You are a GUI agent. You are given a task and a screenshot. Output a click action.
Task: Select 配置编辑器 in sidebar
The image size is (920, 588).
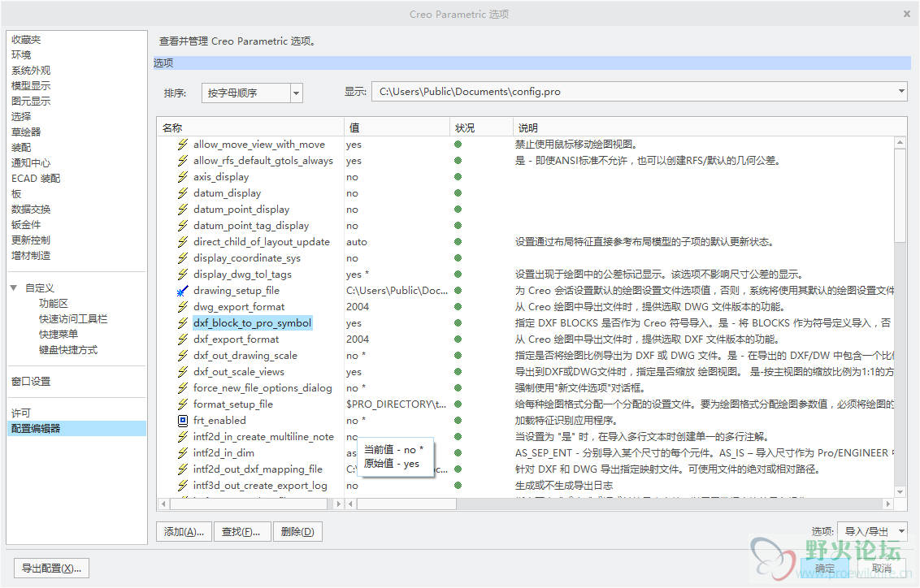tap(77, 429)
